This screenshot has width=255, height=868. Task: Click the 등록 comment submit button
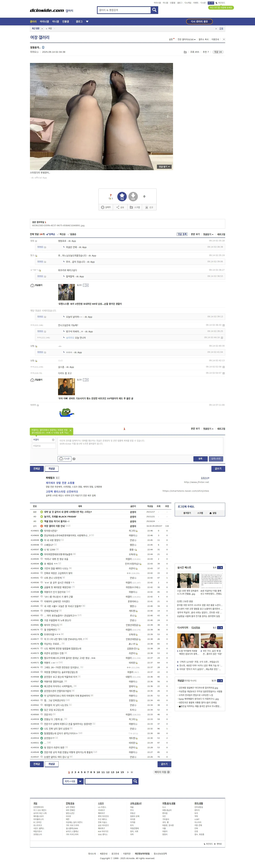pyautogui.click(x=200, y=459)
